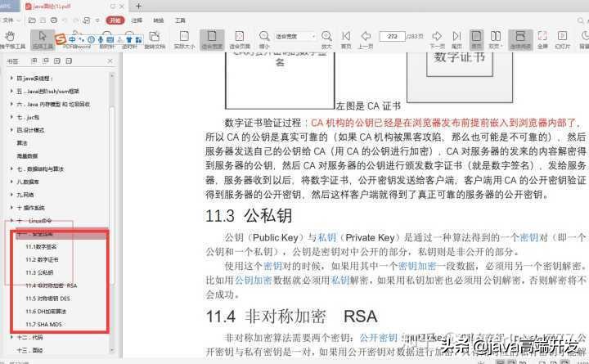This screenshot has height=364, width=589.
Task: Toggle Continuous reading mode
Action: click(x=520, y=39)
